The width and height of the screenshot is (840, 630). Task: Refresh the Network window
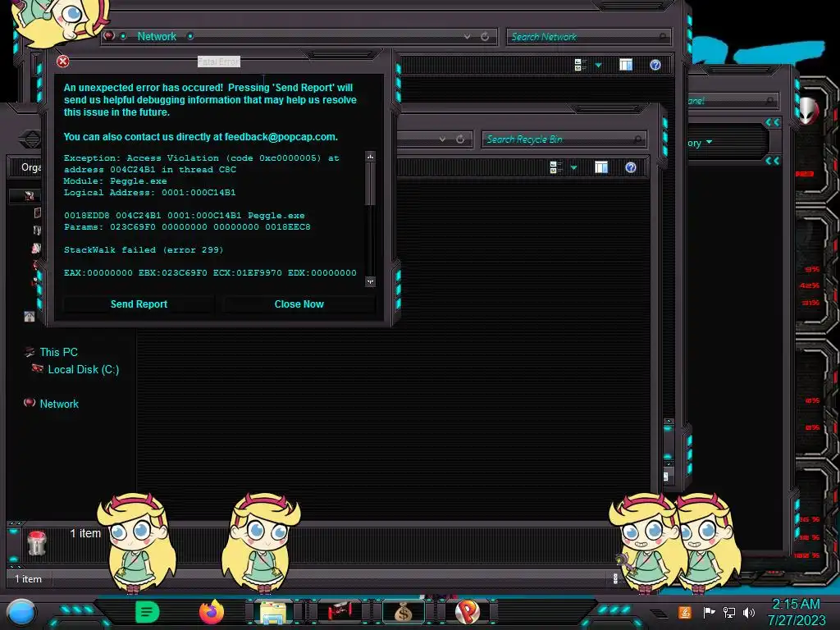485,36
